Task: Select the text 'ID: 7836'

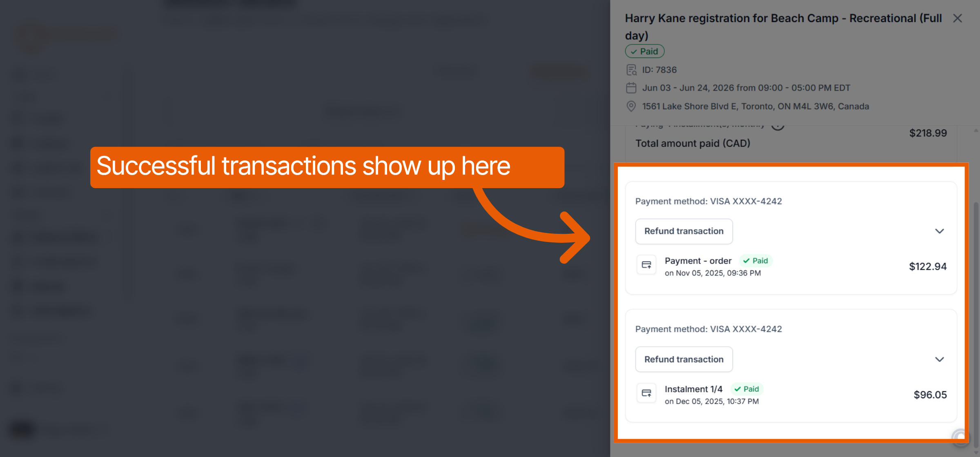Action: (659, 70)
